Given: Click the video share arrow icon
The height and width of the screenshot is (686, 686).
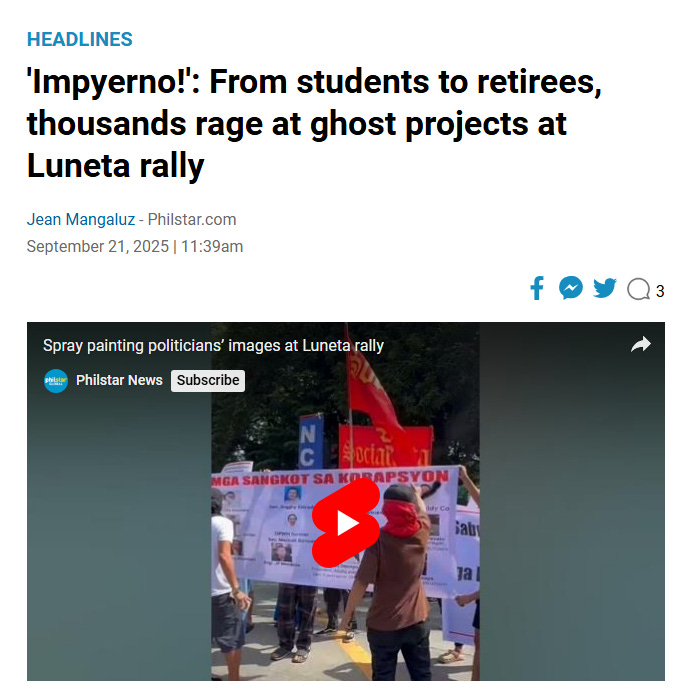Looking at the screenshot, I should 640,344.
